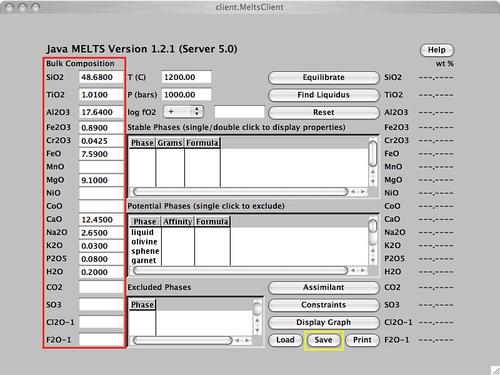Click the log fO2 value field
Screen dimensions: 500x375
coord(239,112)
